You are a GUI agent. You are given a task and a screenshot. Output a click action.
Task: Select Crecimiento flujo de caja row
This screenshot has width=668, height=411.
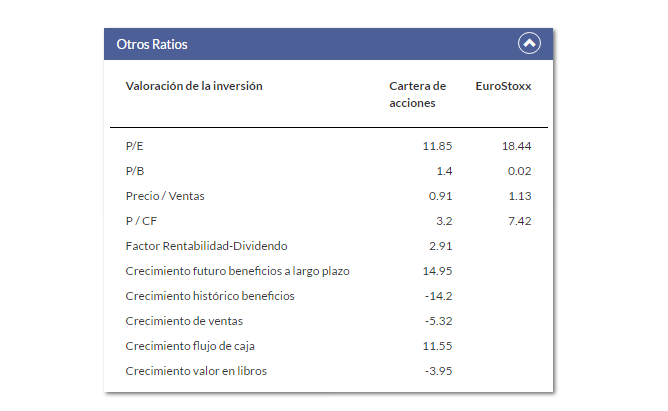pos(328,346)
